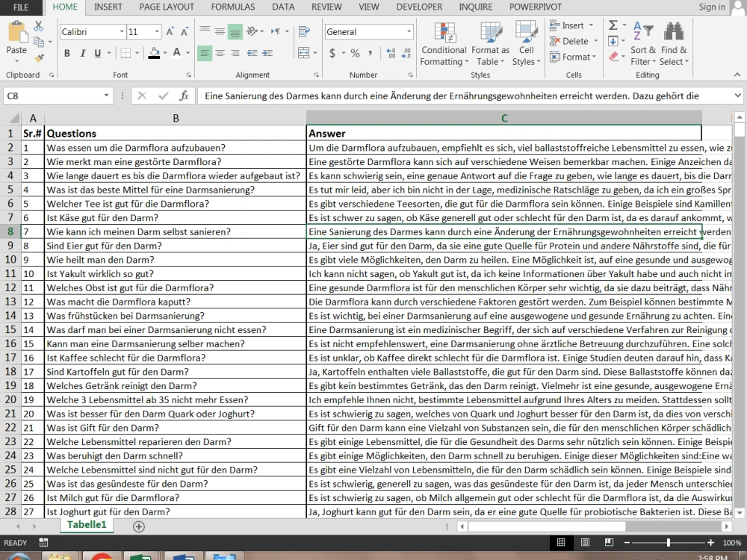Image resolution: width=747 pixels, height=560 pixels.
Task: Open the FILE tab
Action: coord(20,7)
